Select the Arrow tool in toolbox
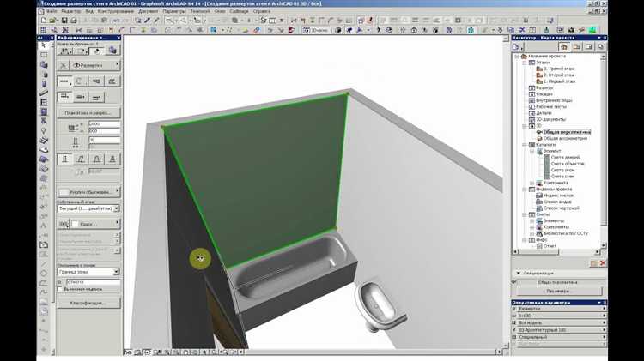 (44, 45)
